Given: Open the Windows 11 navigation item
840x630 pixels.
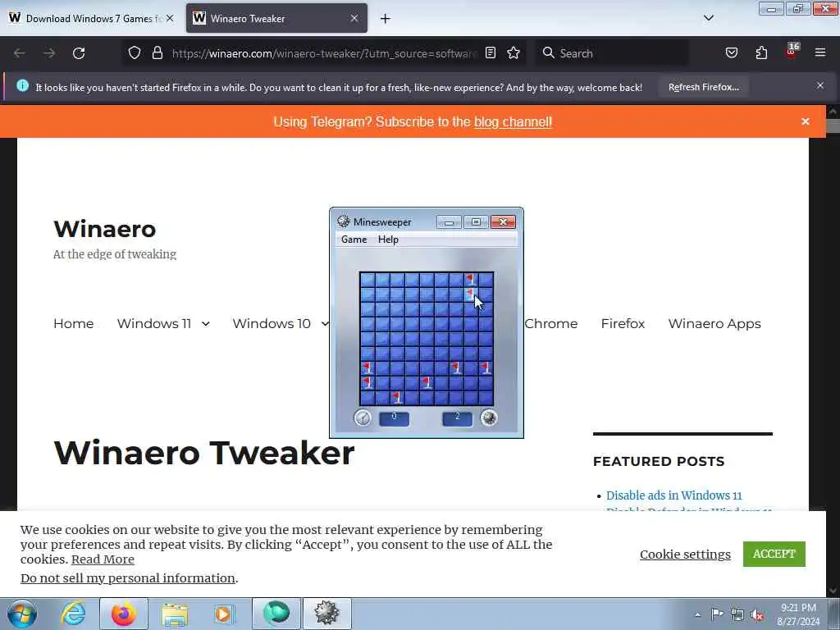Looking at the screenshot, I should (153, 323).
